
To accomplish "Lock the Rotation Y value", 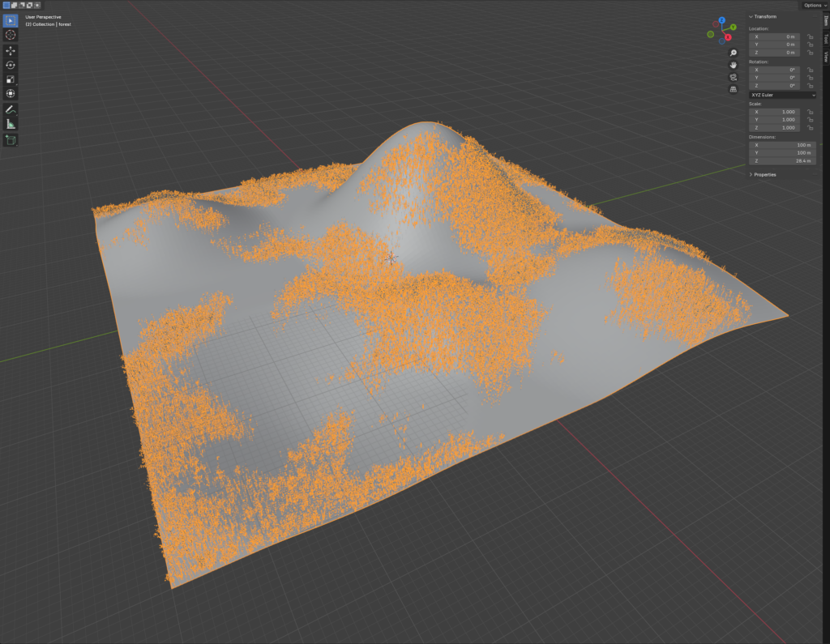I will pyautogui.click(x=810, y=78).
